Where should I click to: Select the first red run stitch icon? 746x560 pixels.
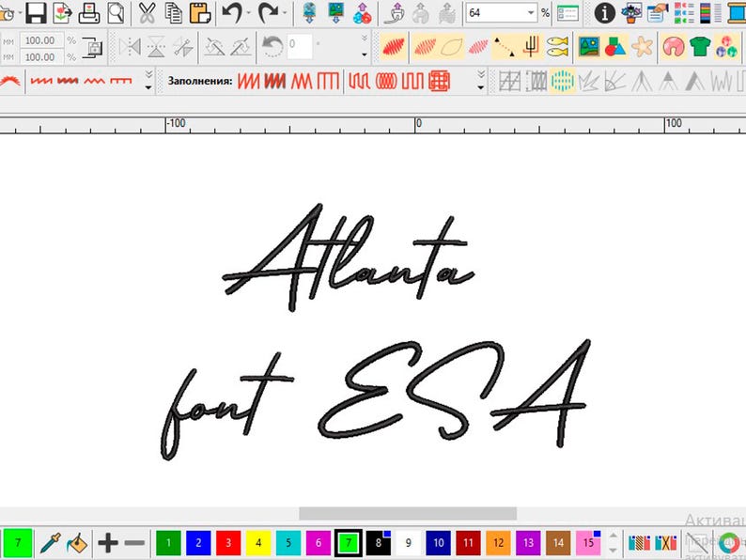[x=41, y=81]
